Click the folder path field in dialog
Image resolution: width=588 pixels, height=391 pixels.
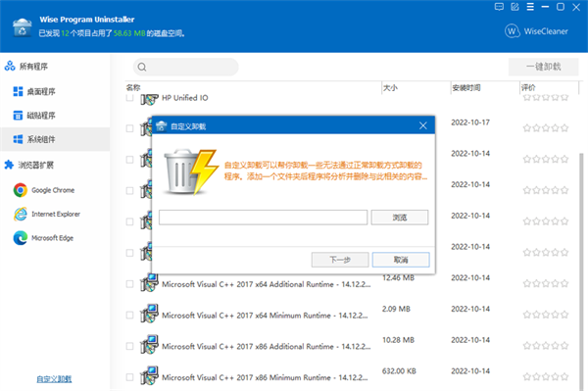point(263,218)
